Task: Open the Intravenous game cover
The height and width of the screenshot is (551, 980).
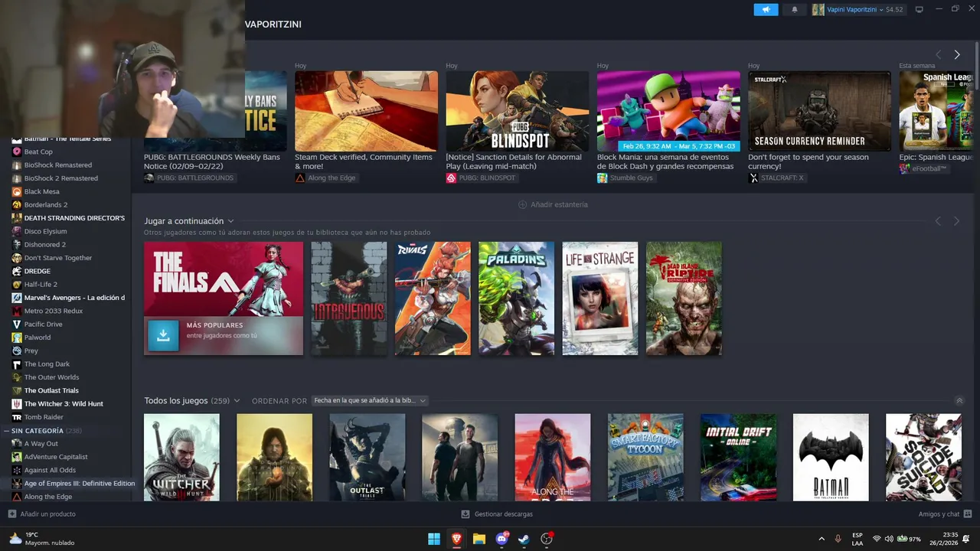Action: (349, 298)
